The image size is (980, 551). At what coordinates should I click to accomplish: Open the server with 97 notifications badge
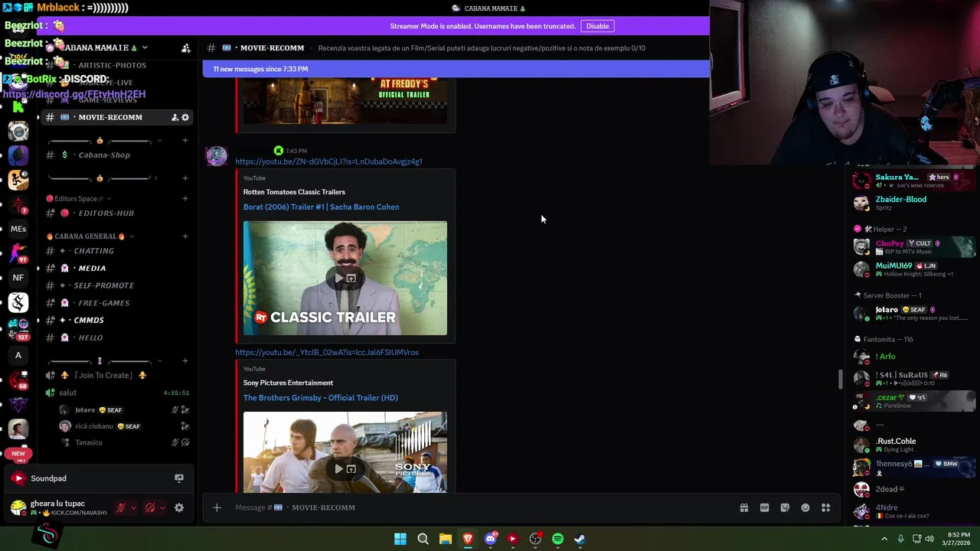tap(18, 253)
